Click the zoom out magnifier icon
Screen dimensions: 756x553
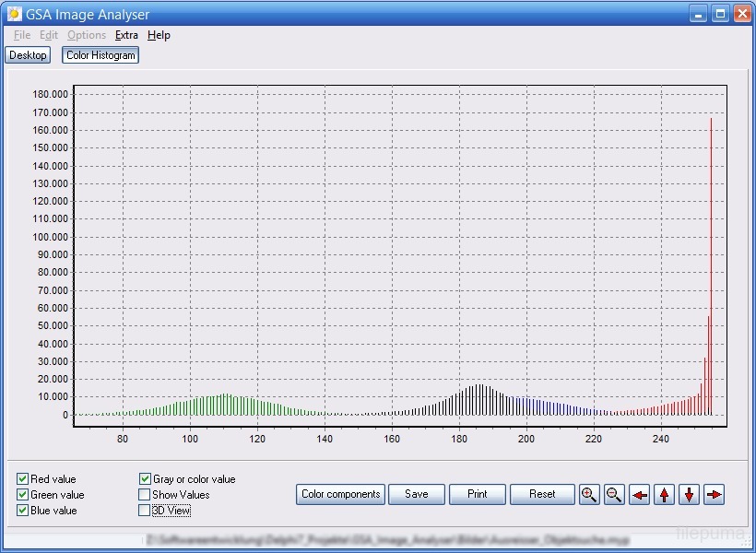coord(614,495)
